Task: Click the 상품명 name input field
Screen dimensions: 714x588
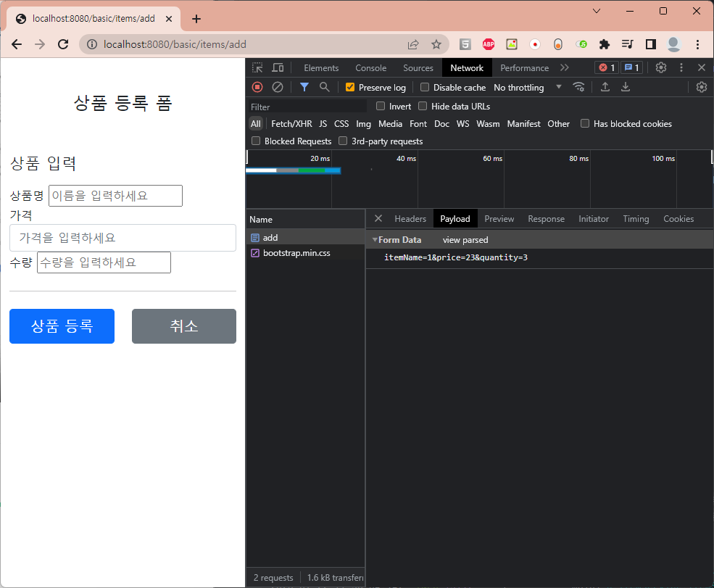Action: click(x=116, y=195)
